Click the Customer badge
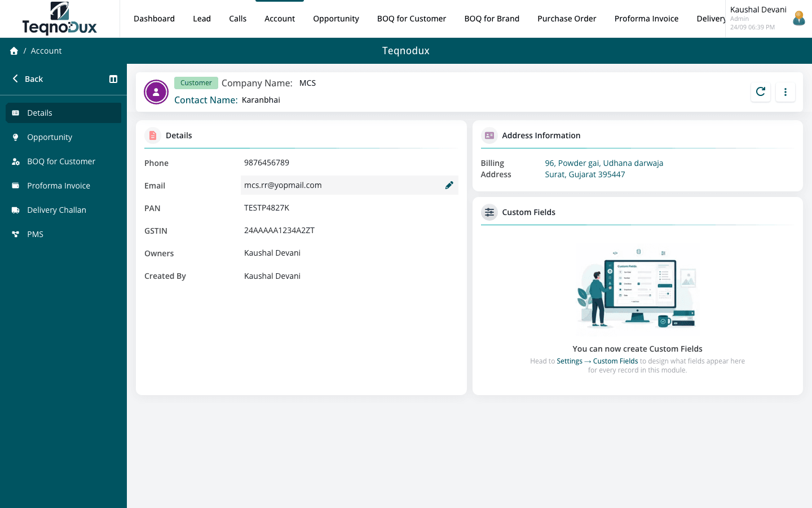 [x=196, y=83]
